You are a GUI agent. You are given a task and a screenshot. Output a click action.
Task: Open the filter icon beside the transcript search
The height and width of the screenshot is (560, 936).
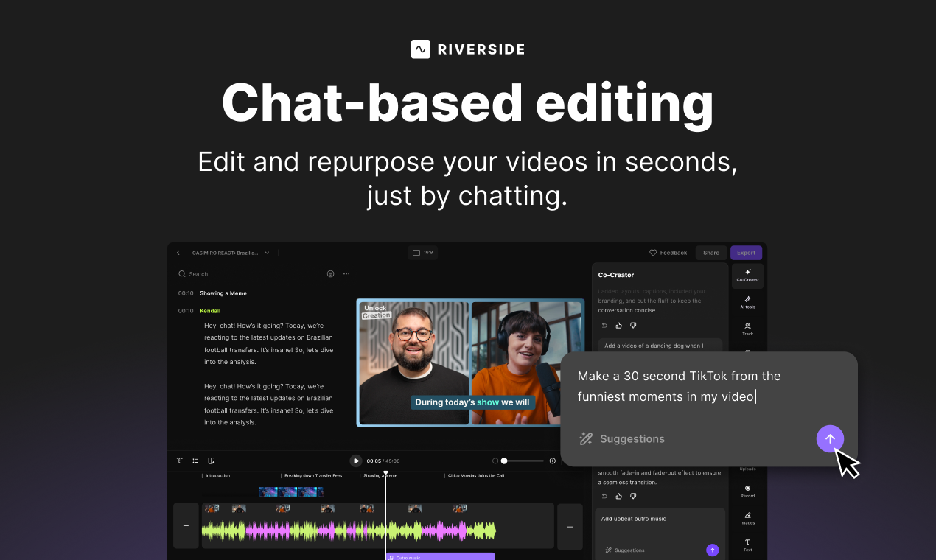coord(330,273)
